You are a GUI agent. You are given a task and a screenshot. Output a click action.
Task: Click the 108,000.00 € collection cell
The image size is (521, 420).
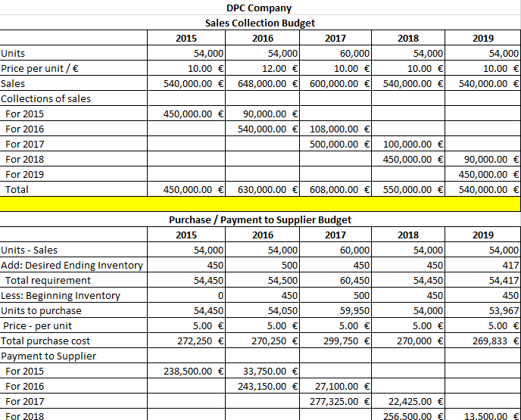(x=339, y=129)
